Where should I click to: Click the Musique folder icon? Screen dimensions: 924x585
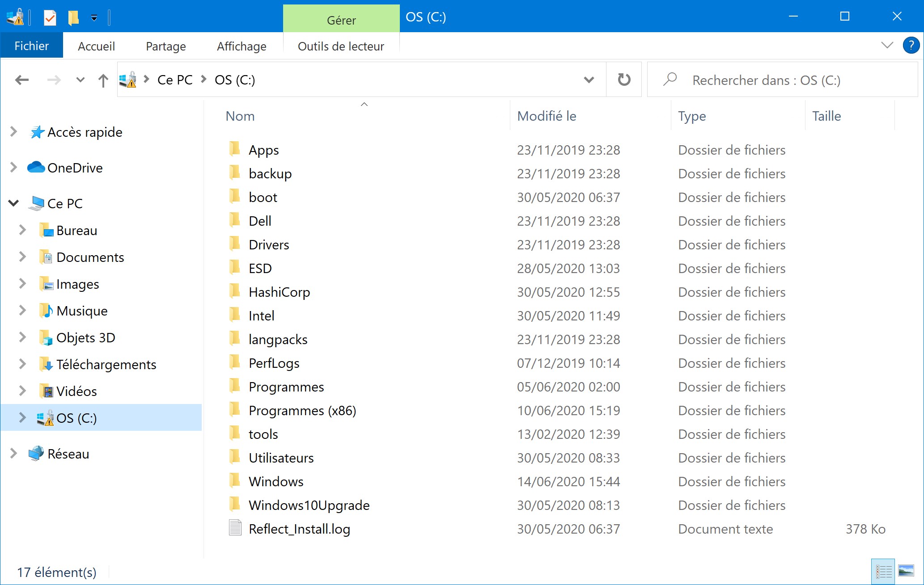coord(46,311)
